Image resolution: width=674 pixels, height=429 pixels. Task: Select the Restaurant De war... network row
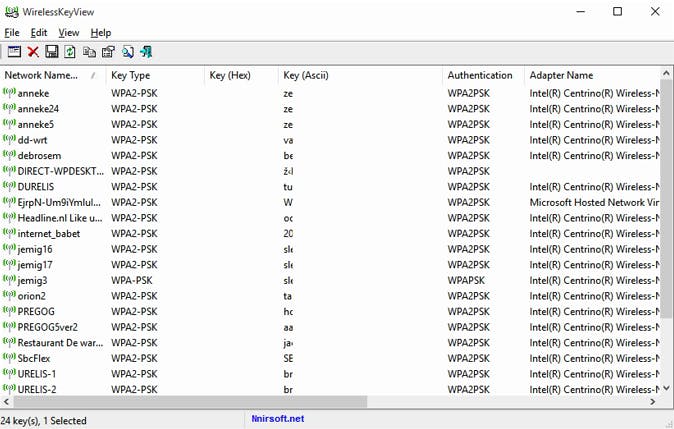pos(330,343)
